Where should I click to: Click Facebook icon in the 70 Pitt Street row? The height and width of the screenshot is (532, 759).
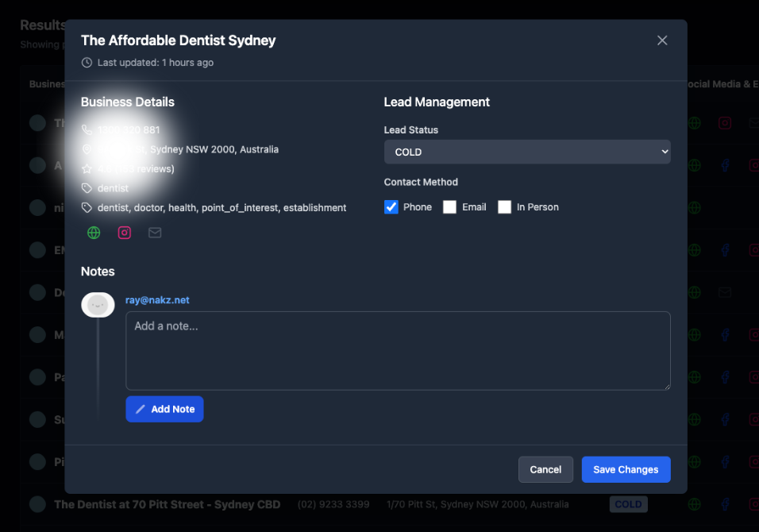coord(725,504)
